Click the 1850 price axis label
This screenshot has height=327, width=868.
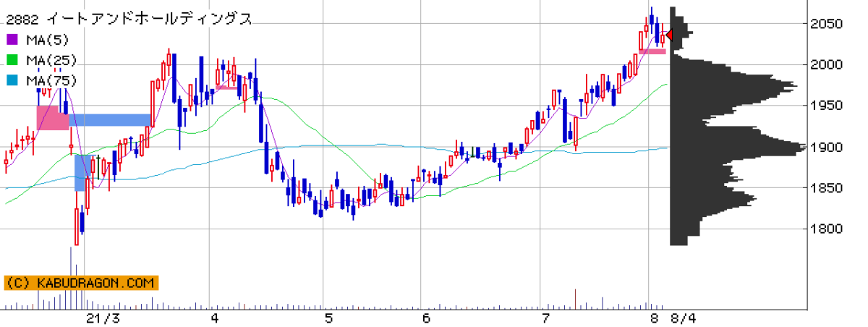tap(827, 189)
